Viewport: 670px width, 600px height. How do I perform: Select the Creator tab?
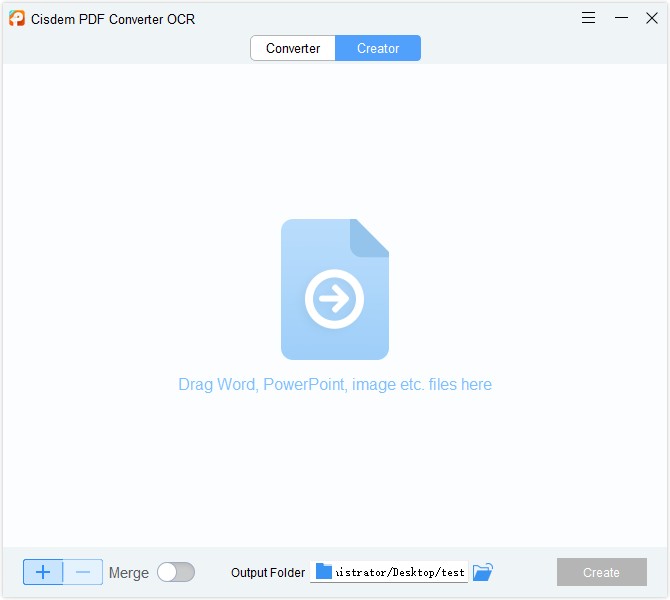pyautogui.click(x=378, y=48)
